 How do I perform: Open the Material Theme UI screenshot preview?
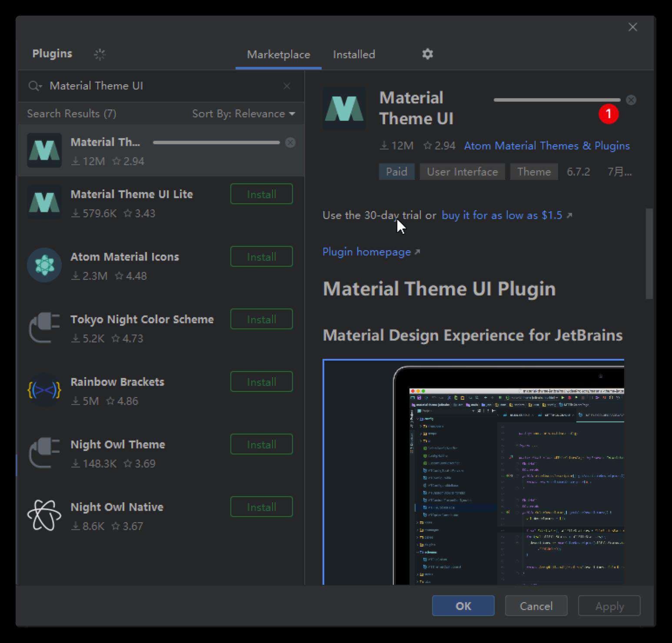(473, 472)
